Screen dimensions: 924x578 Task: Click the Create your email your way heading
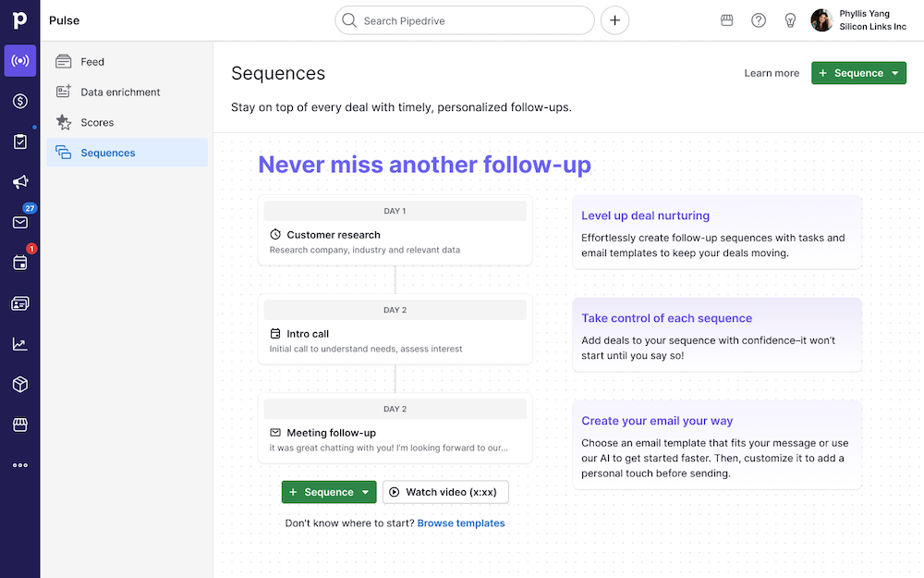click(x=657, y=421)
